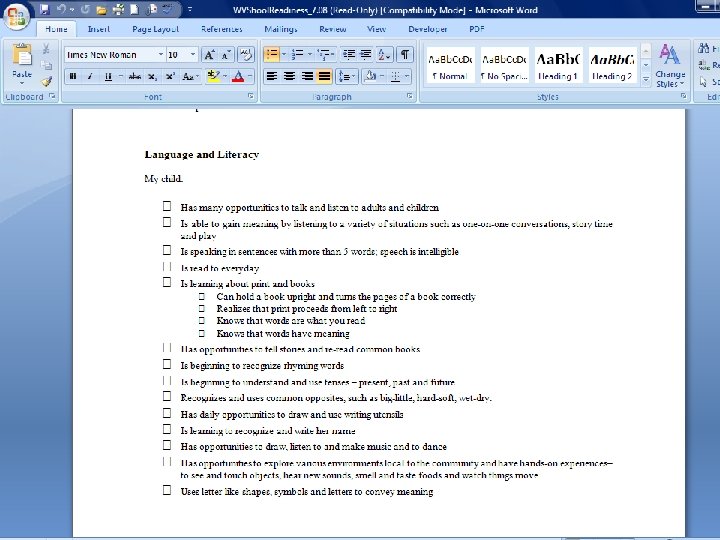Check 'Uses letter like shapes' box
The height and width of the screenshot is (540, 720).
coord(167,490)
